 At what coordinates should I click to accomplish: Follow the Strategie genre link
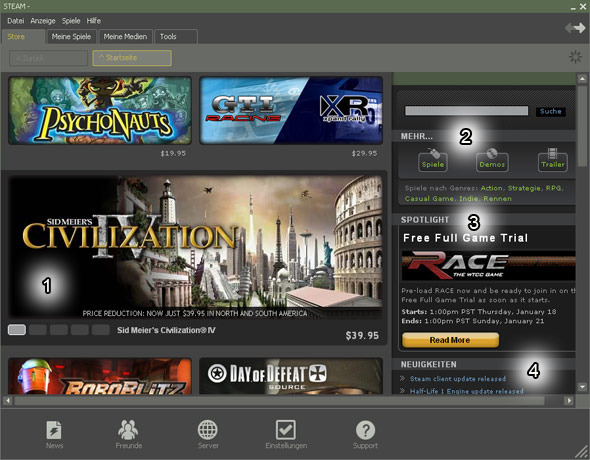click(524, 188)
